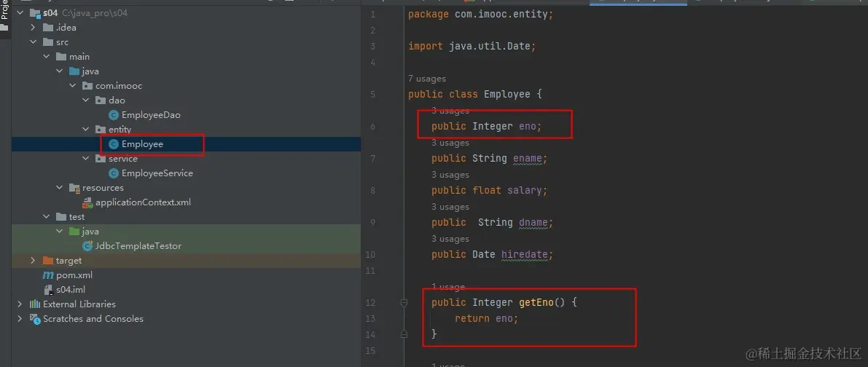Expand the .idea folder
Viewport: 868px width, 367px height.
[34, 28]
